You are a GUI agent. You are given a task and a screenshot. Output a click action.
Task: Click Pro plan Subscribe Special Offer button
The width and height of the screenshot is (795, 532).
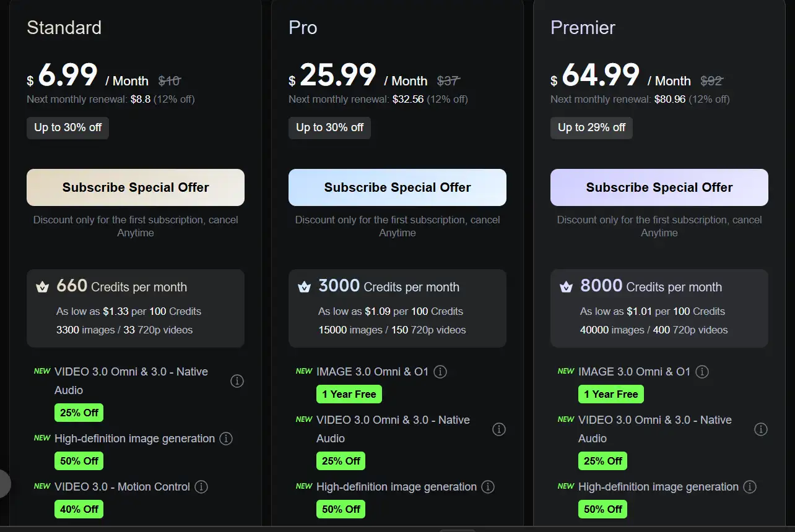point(397,187)
